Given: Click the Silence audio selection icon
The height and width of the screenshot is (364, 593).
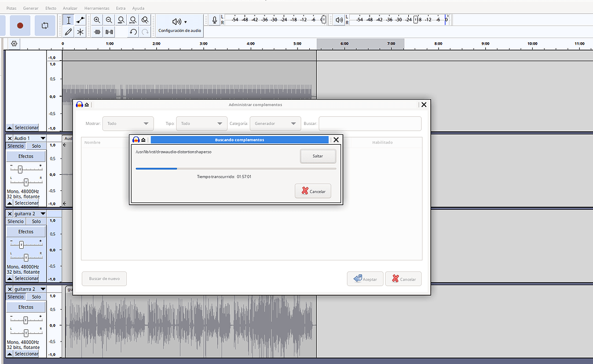Looking at the screenshot, I should [109, 31].
